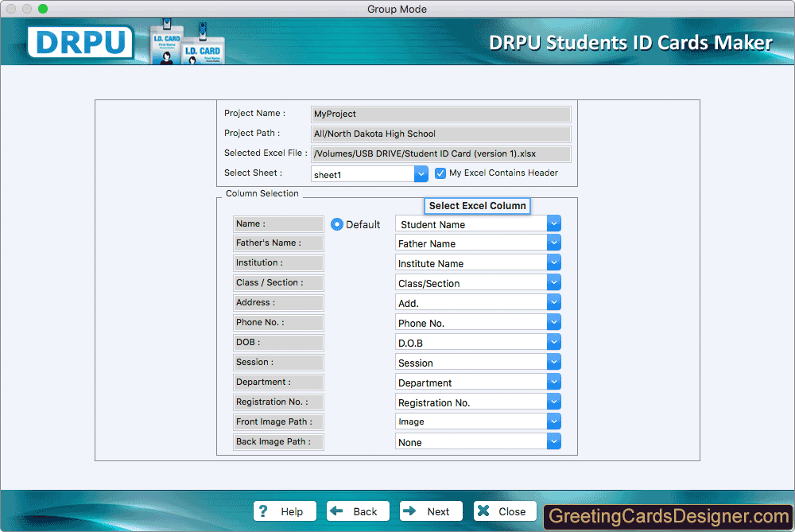795x532 pixels.
Task: Click the Registration No. : field label
Action: pos(278,402)
